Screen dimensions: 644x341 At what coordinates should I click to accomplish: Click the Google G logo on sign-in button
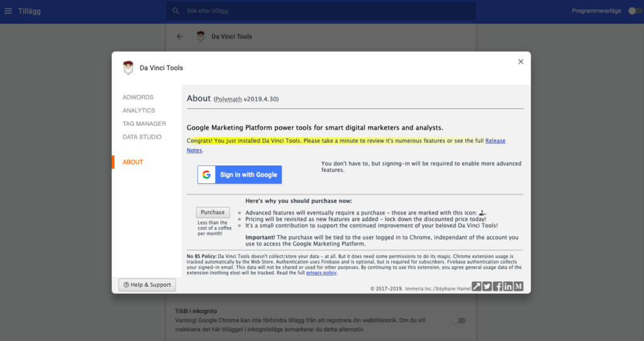click(206, 175)
